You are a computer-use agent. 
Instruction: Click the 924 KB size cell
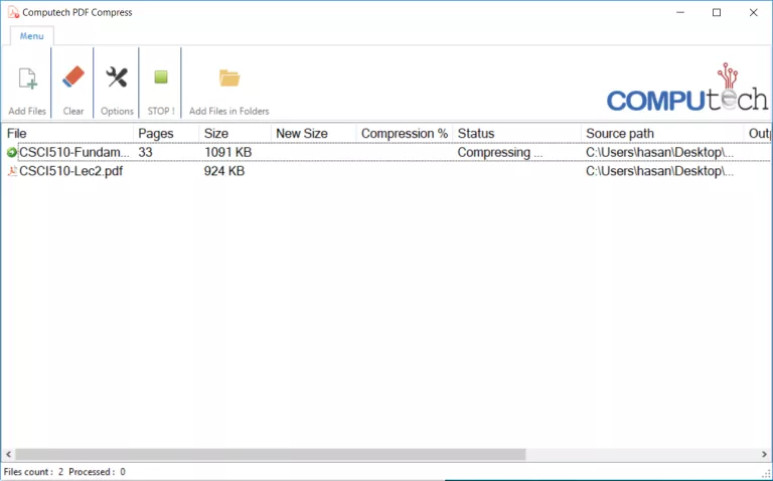[224, 171]
